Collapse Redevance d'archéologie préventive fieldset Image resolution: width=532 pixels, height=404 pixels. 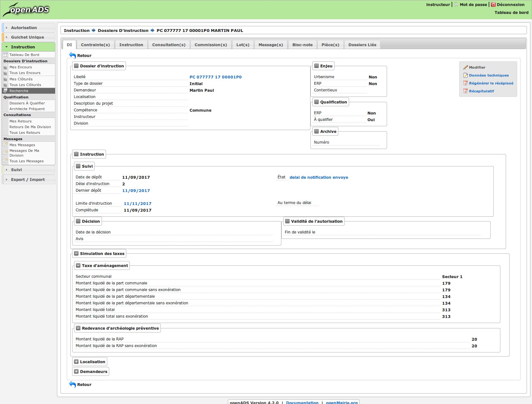[78, 328]
